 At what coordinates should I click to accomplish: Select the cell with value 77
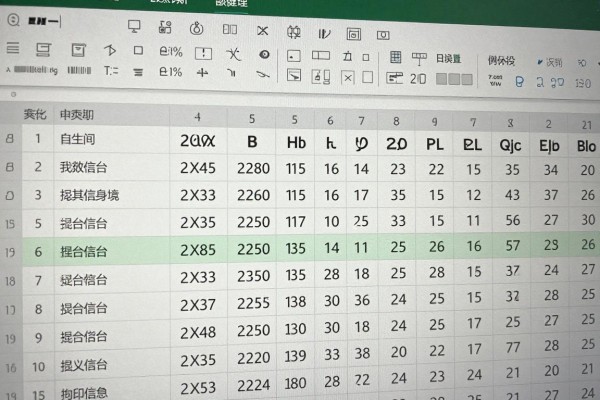tap(513, 347)
